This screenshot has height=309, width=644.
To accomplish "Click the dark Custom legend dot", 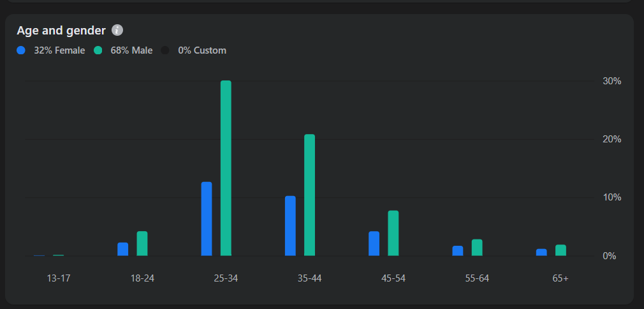I will [165, 50].
